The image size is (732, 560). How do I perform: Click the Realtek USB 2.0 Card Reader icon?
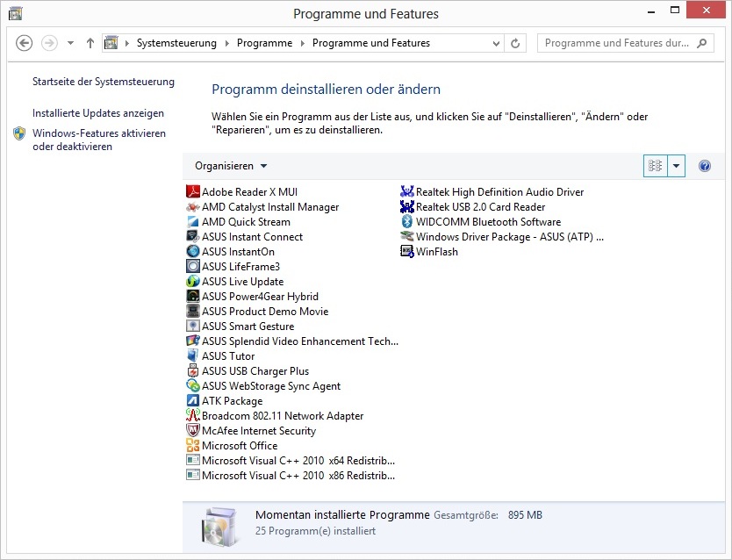point(407,207)
